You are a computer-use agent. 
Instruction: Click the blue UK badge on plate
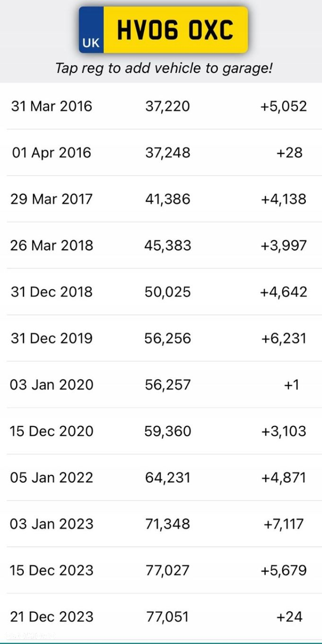click(91, 30)
